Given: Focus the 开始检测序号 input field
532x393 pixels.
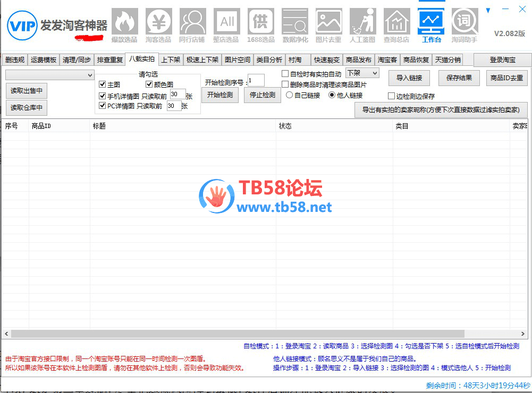Looking at the screenshot, I should click(256, 80).
